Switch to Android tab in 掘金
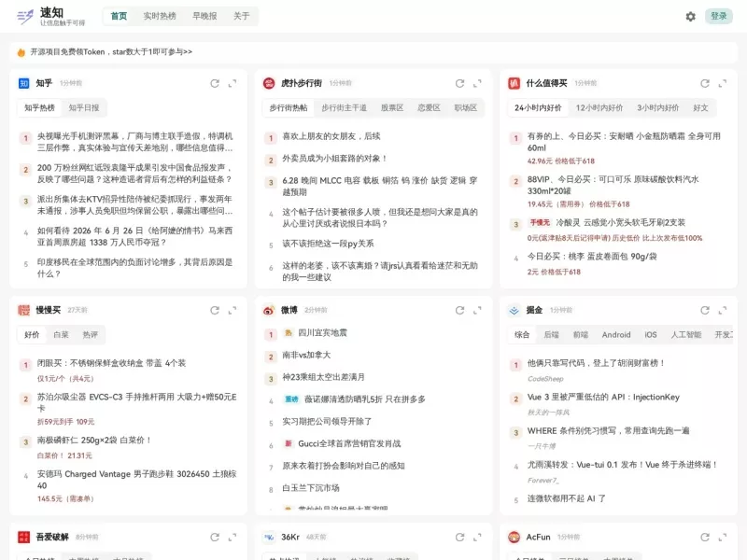The width and height of the screenshot is (747, 560). [616, 335]
